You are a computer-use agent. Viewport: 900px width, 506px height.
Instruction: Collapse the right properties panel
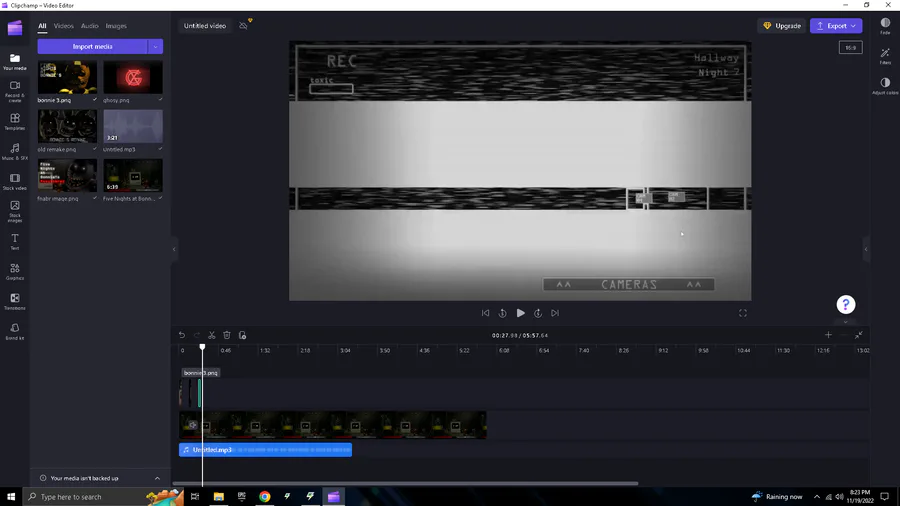[x=866, y=249]
